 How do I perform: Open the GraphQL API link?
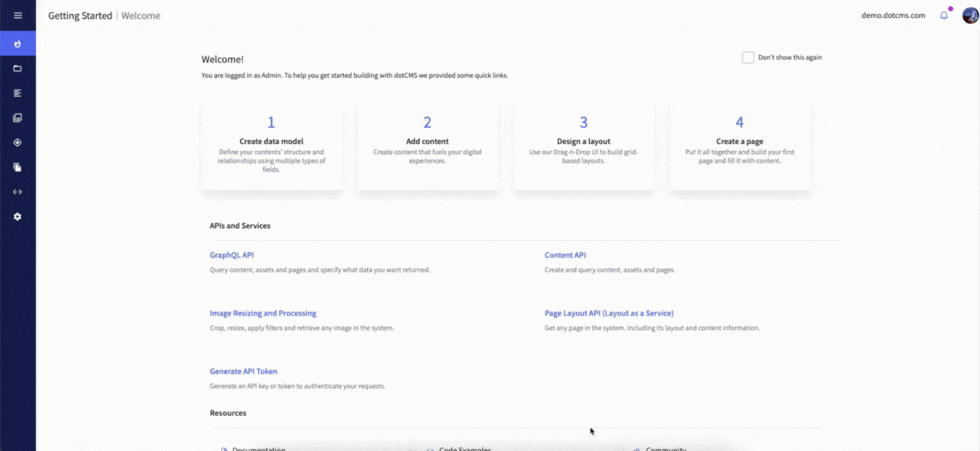[231, 256]
